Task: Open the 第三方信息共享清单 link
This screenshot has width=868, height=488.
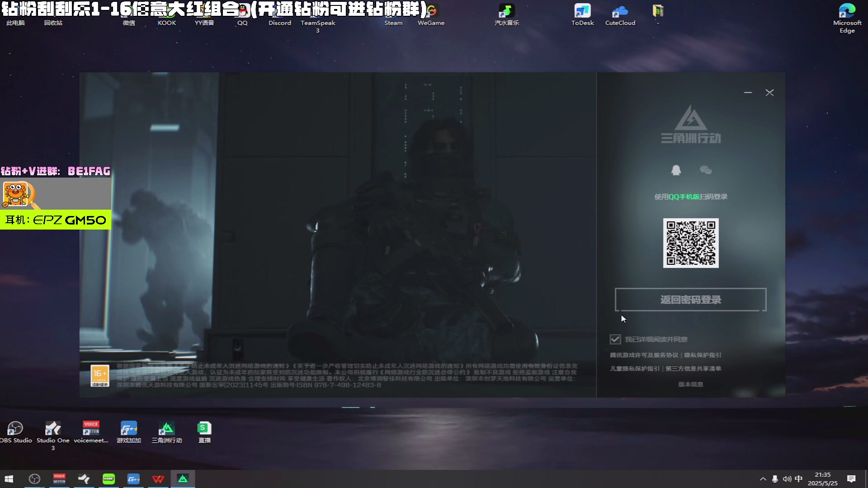Action: (693, 369)
